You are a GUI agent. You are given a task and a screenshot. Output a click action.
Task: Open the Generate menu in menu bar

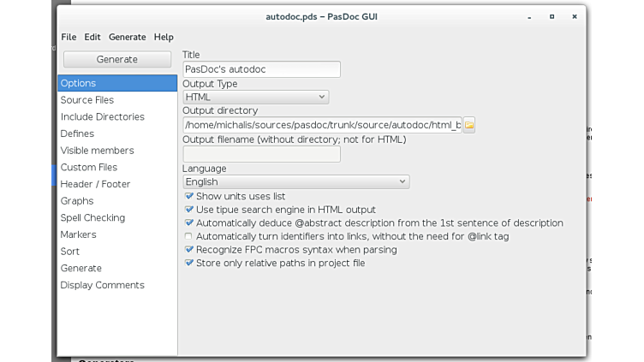click(127, 37)
